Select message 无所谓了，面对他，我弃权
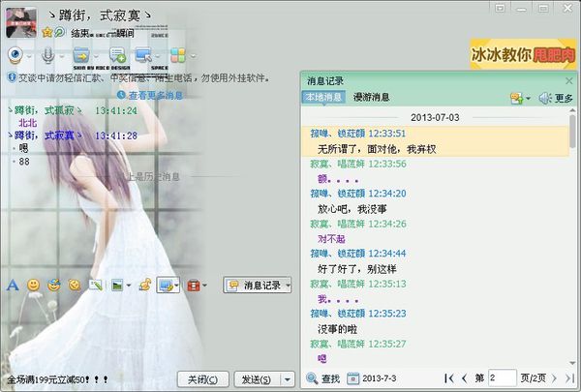581x392 pixels. click(377, 149)
